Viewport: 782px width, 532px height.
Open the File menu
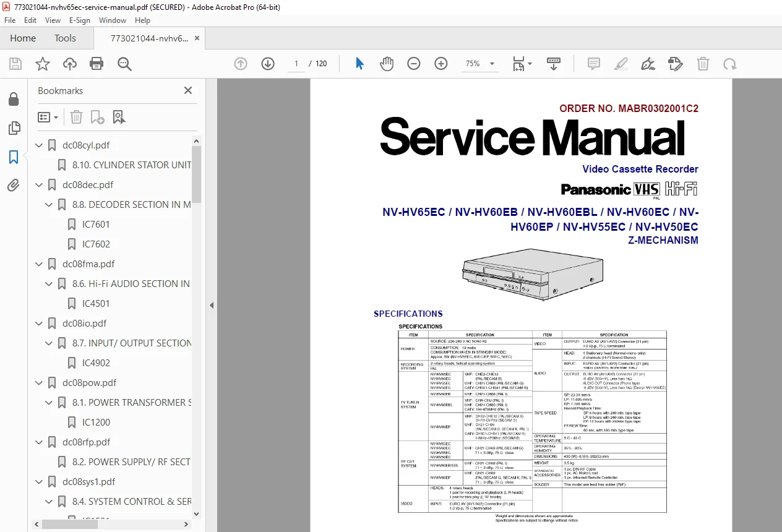coord(10,20)
